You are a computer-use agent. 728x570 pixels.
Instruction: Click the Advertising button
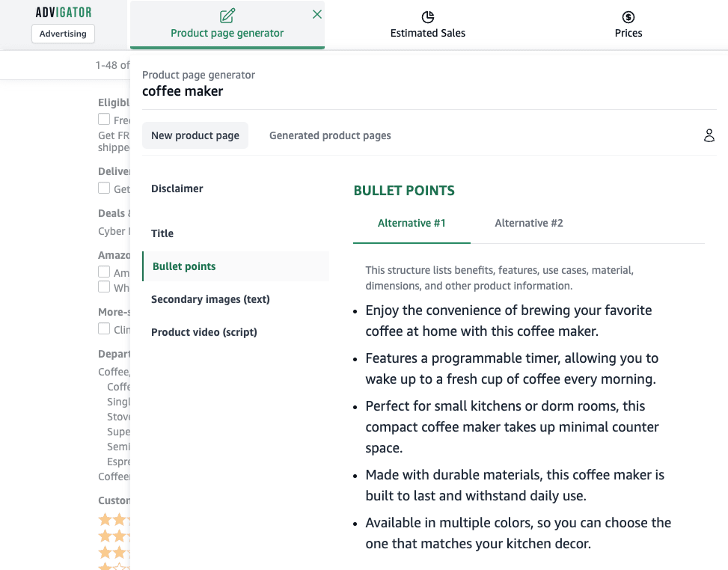coord(63,34)
